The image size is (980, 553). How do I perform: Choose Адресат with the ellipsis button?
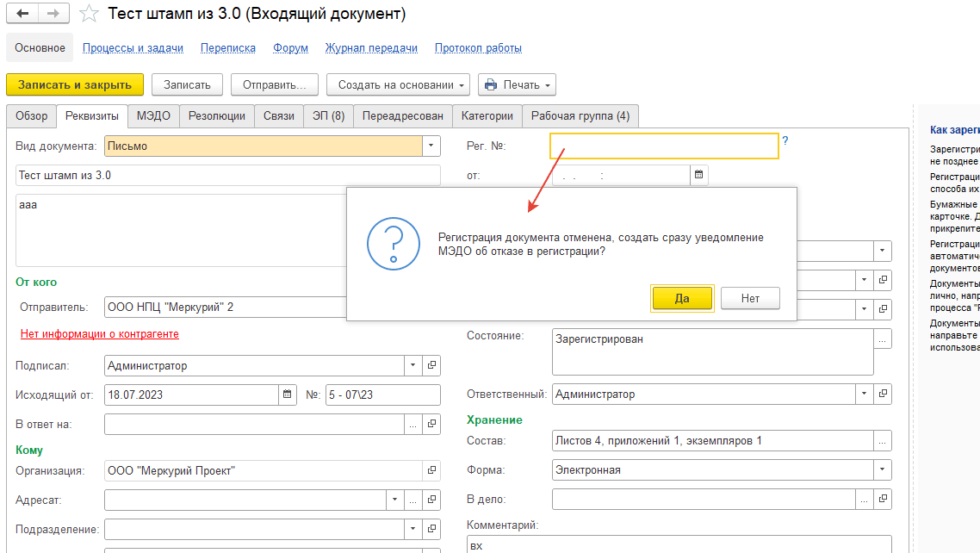pyautogui.click(x=412, y=500)
